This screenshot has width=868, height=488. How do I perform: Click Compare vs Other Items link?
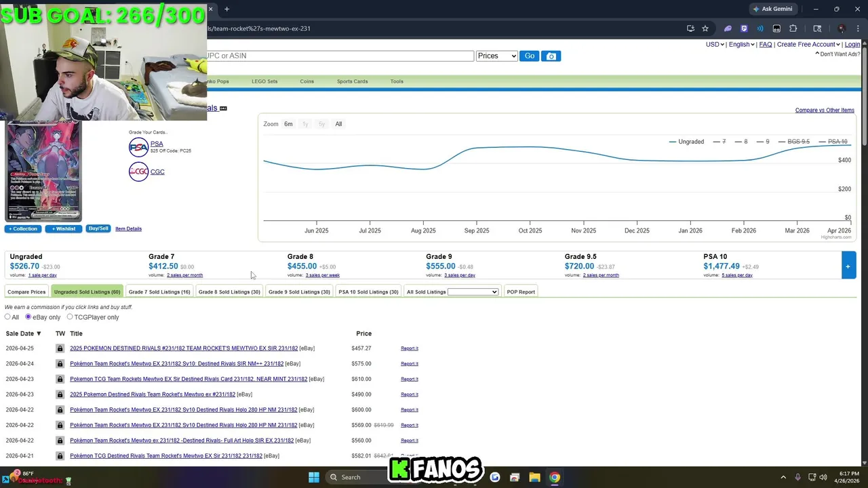point(825,110)
